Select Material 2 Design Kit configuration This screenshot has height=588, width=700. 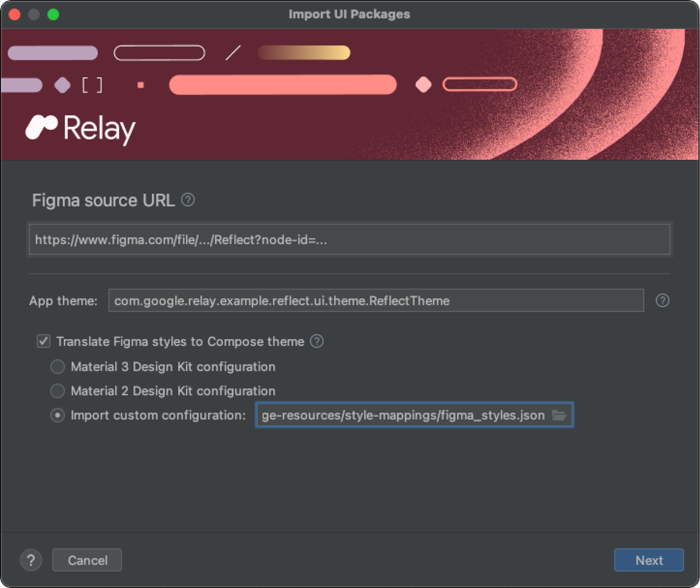pos(57,391)
